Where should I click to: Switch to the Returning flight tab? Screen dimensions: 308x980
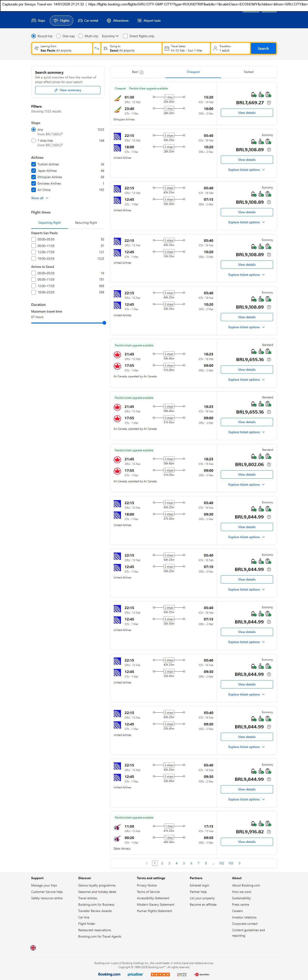86,223
